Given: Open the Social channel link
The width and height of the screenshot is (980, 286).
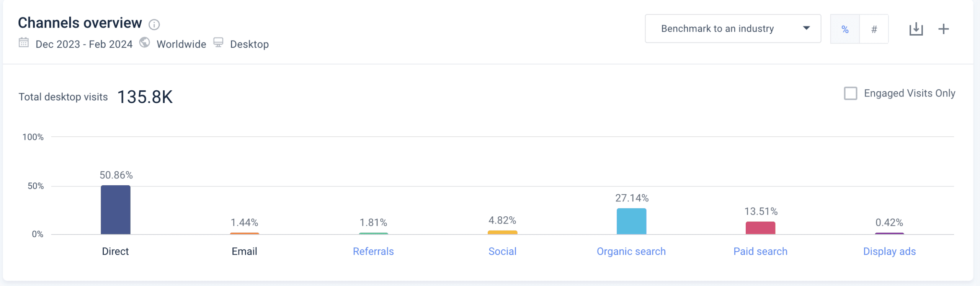Looking at the screenshot, I should coord(502,252).
